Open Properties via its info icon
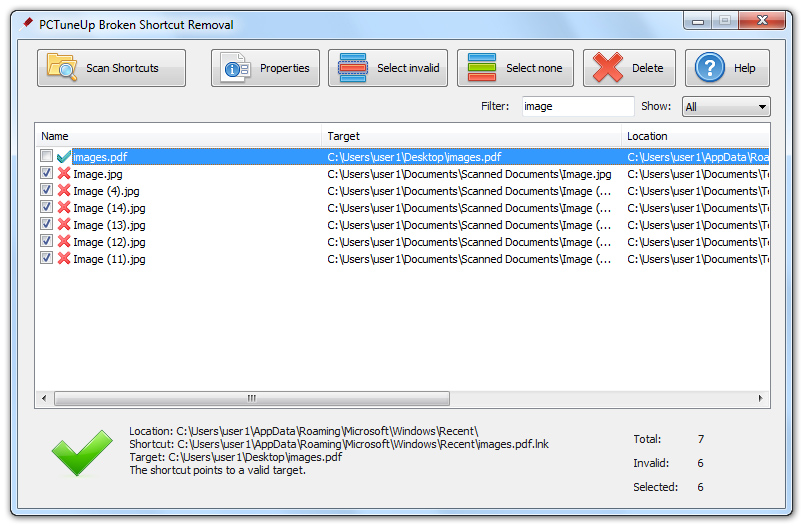The image size is (803, 526). [236, 68]
